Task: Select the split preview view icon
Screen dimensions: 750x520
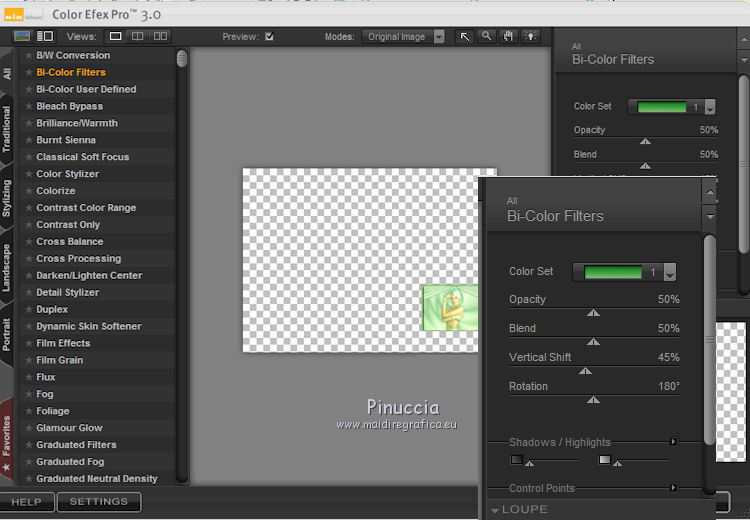Action: tap(137, 36)
